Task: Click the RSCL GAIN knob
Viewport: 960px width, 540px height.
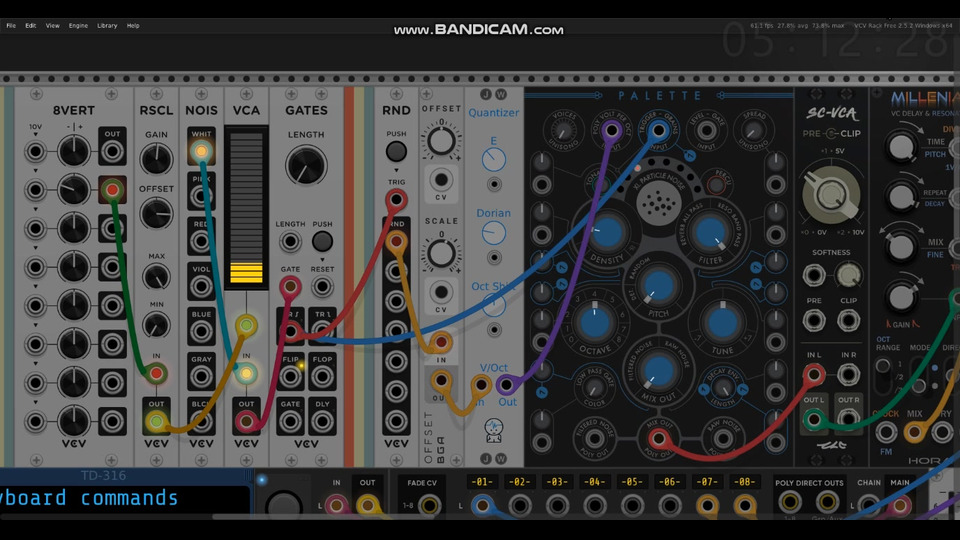Action: [x=156, y=159]
